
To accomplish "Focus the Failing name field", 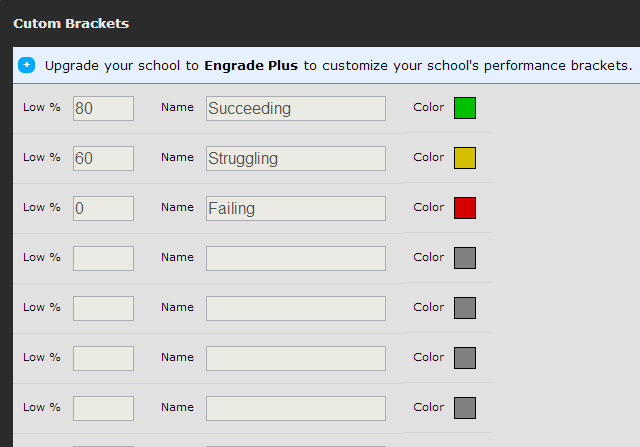I will pos(296,209).
